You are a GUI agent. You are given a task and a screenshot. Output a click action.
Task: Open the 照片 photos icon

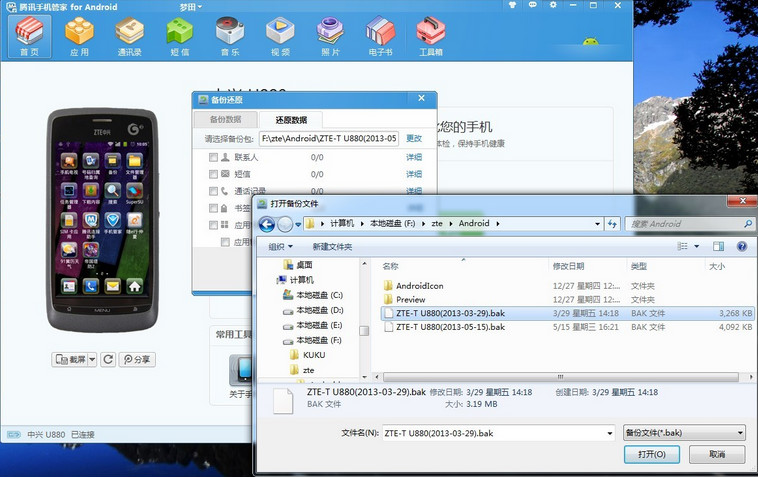click(x=330, y=37)
